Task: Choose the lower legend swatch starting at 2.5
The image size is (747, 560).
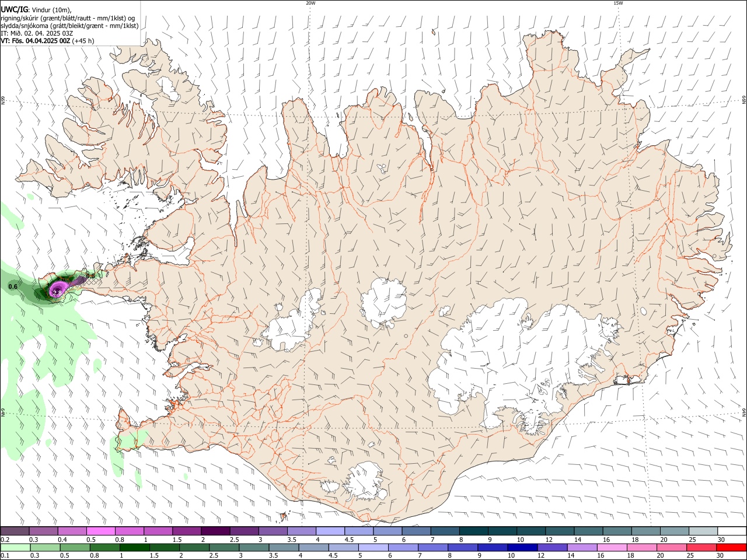Action: click(x=224, y=547)
